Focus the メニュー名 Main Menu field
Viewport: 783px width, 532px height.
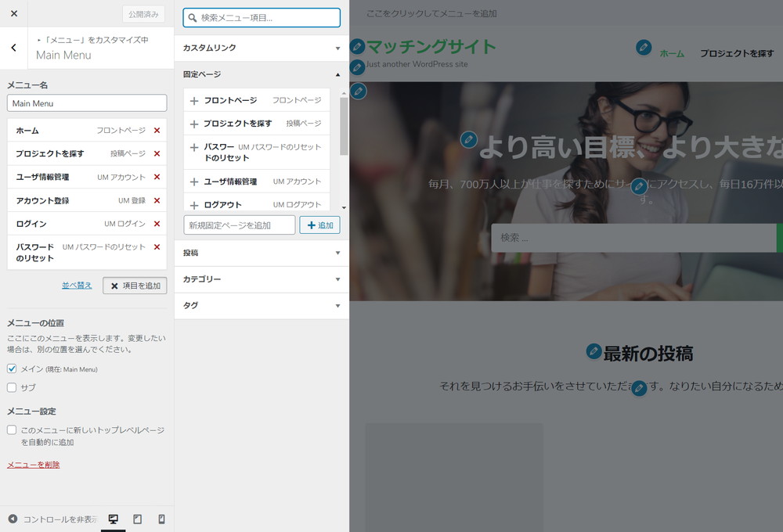[87, 103]
